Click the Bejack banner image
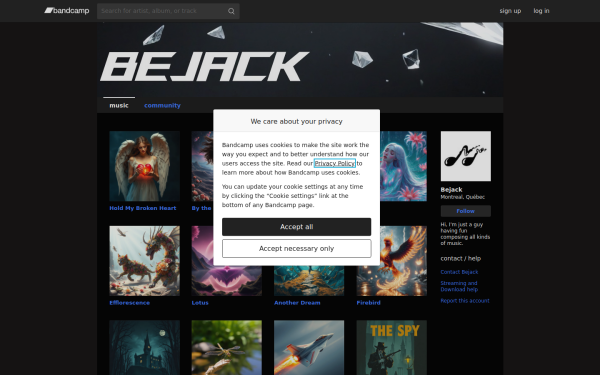This screenshot has height=375, width=600. tap(300, 59)
